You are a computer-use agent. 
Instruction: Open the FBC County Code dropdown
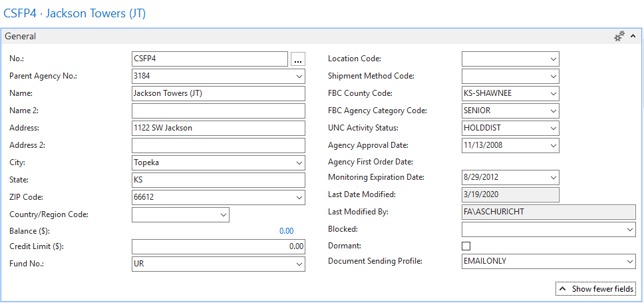pyautogui.click(x=553, y=94)
